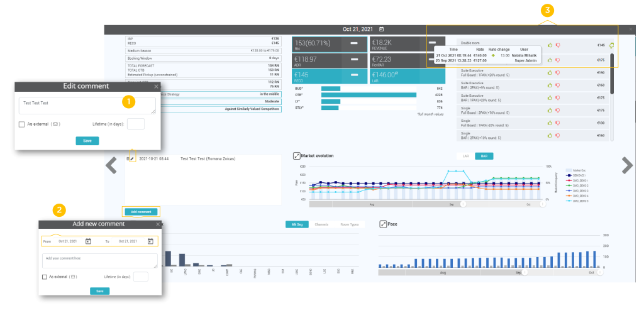Image resolution: width=644 pixels, height=313 pixels.
Task: Close the Edit comment dialog
Action: coord(156,87)
